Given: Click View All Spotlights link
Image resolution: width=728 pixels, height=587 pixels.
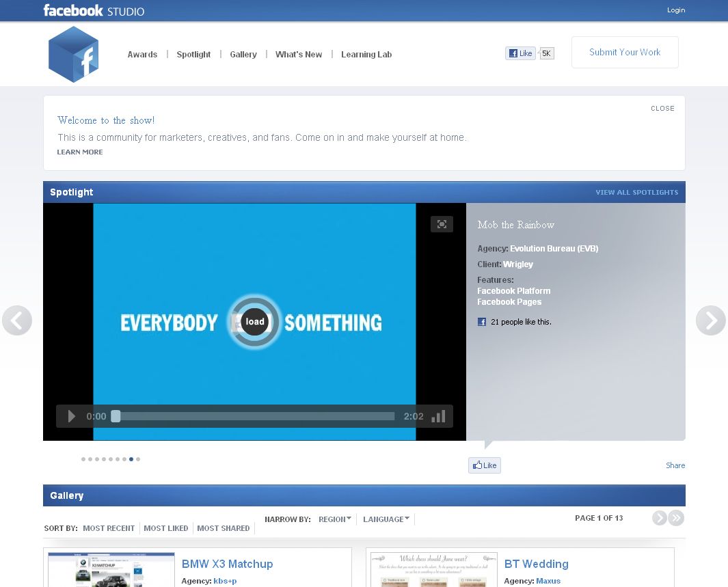Looking at the screenshot, I should point(637,192).
